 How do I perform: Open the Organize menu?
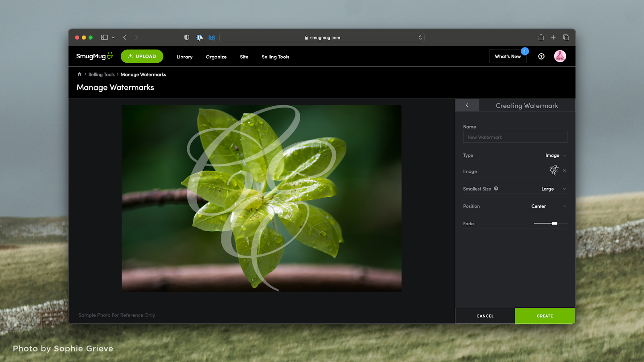tap(216, 57)
